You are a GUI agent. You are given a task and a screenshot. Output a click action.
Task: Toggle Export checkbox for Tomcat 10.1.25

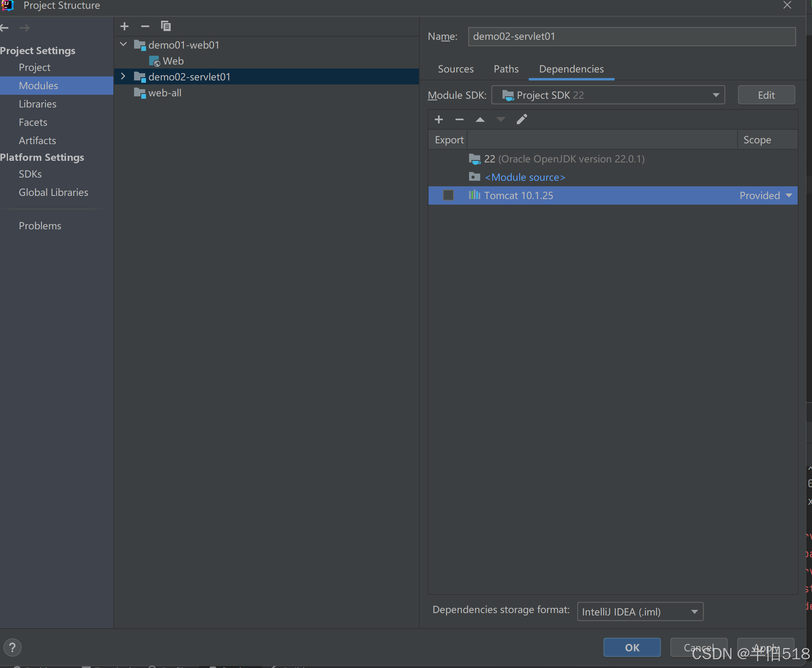click(448, 195)
